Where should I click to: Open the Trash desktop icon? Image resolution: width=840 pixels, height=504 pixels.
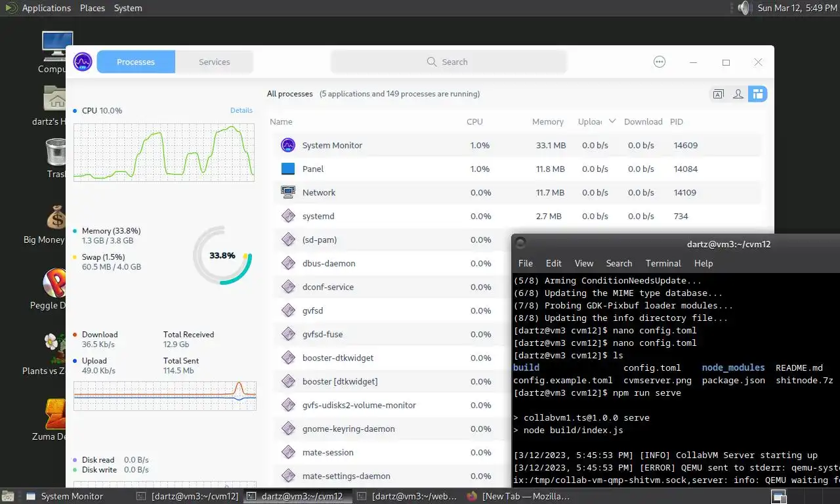(x=55, y=152)
